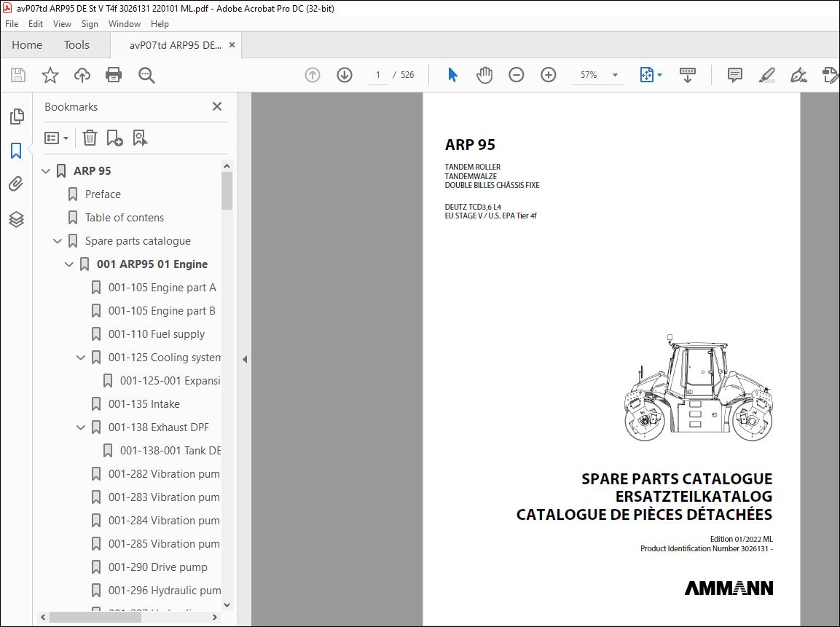This screenshot has width=840, height=627.
Task: Switch to the Home tab
Action: point(27,45)
